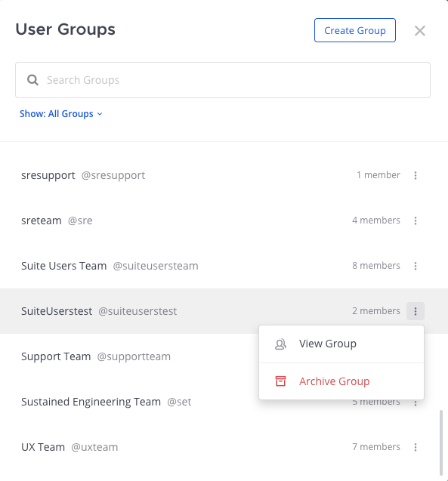Click the 8 members count
The width and height of the screenshot is (448, 481).
click(376, 265)
